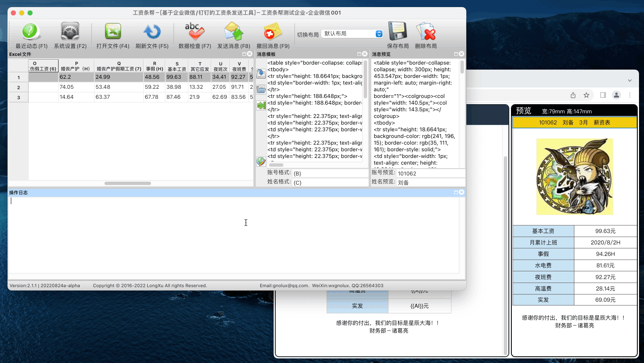Click 刷新文件 (F5) refresh icon
Screen dimensions: 644x363
point(152,32)
